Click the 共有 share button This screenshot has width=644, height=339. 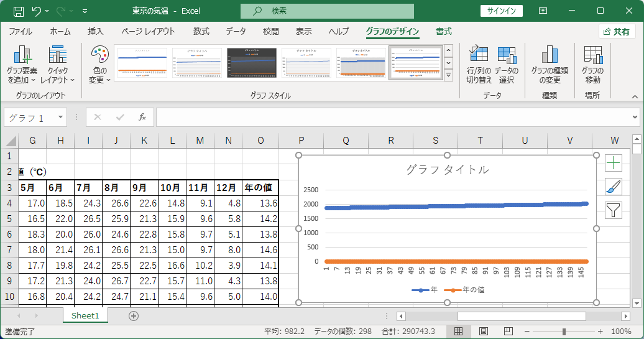click(x=617, y=32)
